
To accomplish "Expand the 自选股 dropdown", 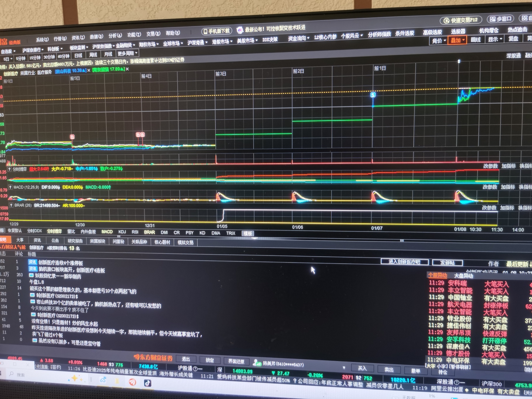I will [x=8, y=51].
